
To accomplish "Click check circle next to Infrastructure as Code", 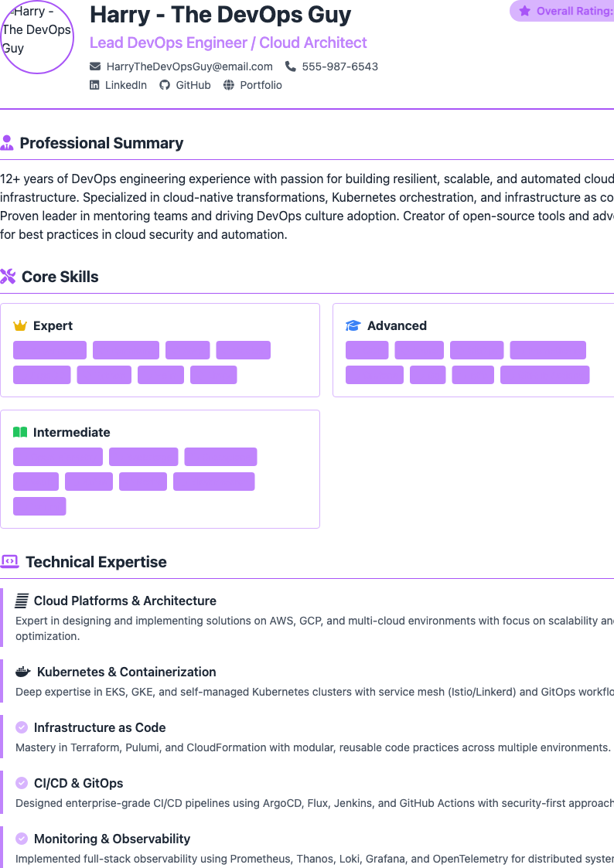I will [x=22, y=727].
